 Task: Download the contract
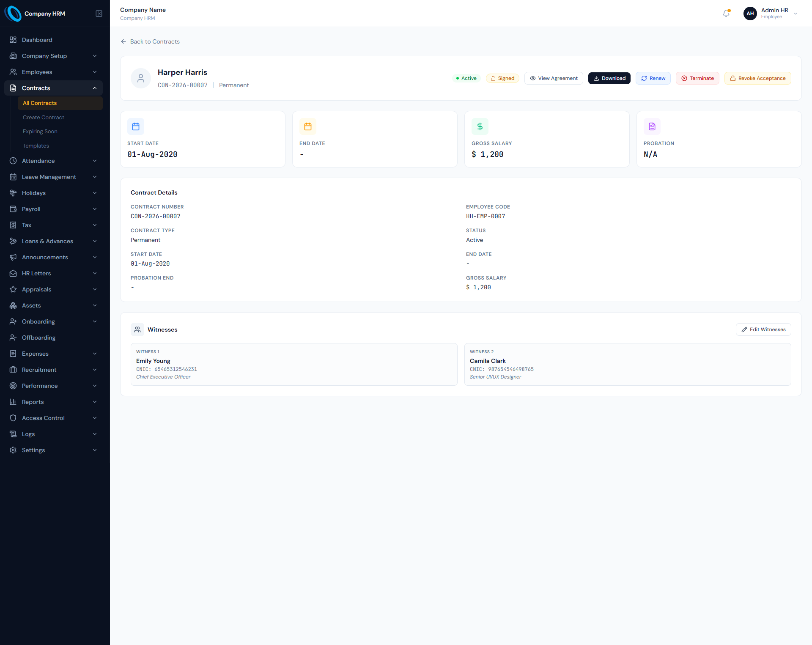(609, 78)
